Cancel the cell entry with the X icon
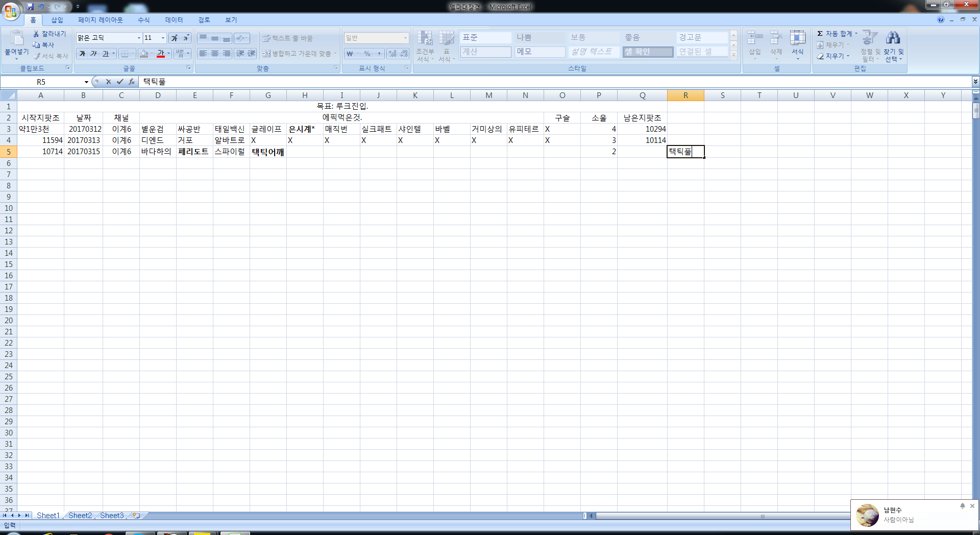The width and height of the screenshot is (980, 535). pyautogui.click(x=108, y=82)
